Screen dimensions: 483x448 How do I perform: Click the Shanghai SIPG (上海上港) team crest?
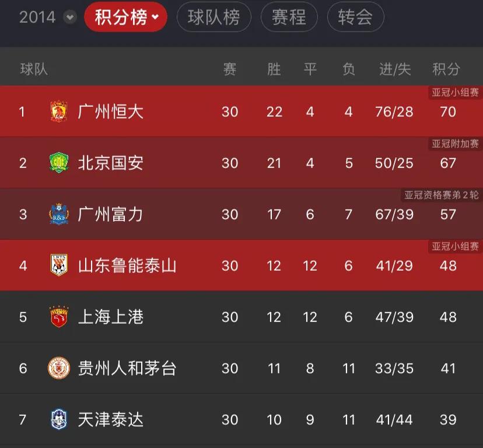(59, 317)
